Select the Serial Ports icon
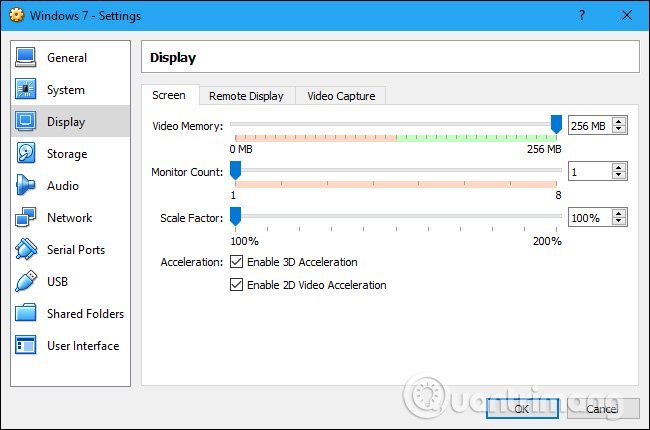This screenshot has width=650, height=430. (26, 250)
